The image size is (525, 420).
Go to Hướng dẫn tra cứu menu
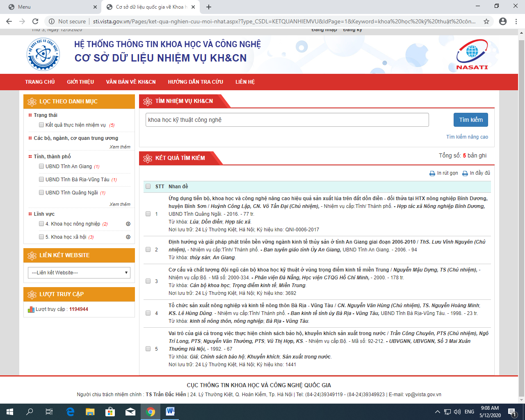195,82
